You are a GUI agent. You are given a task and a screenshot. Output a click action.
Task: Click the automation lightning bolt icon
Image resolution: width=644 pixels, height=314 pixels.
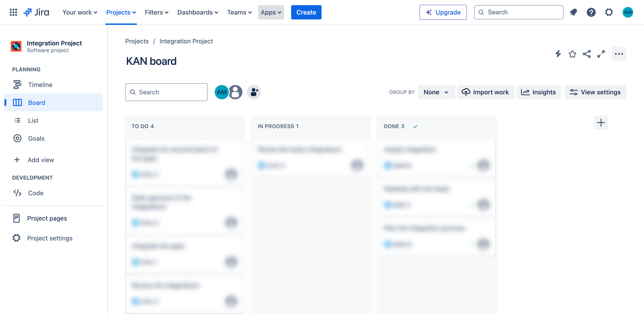click(558, 54)
